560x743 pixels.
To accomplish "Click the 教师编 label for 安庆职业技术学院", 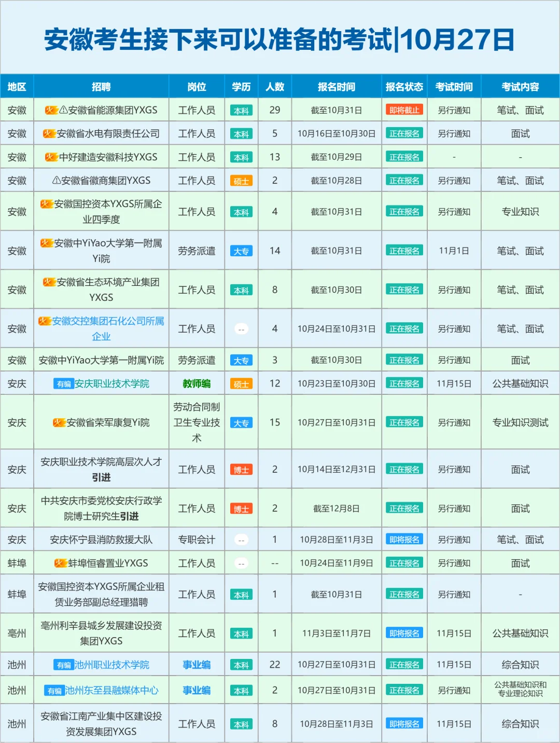I will coord(197,383).
